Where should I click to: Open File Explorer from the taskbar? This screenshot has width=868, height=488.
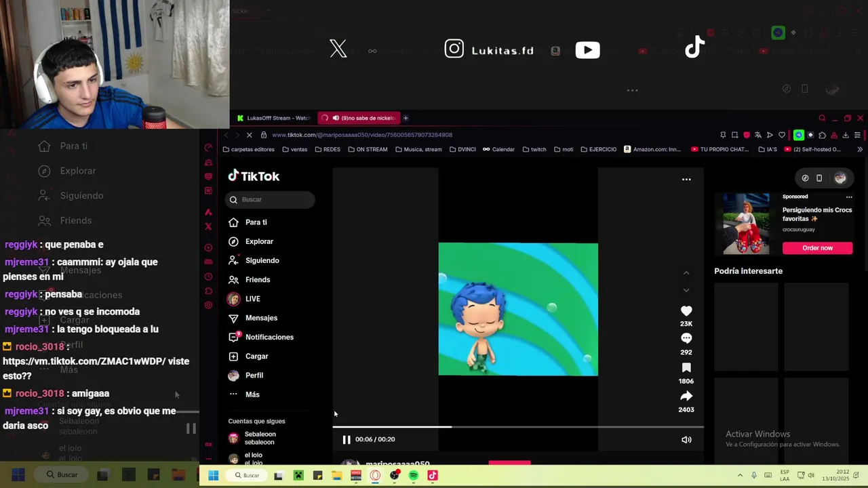click(336, 476)
